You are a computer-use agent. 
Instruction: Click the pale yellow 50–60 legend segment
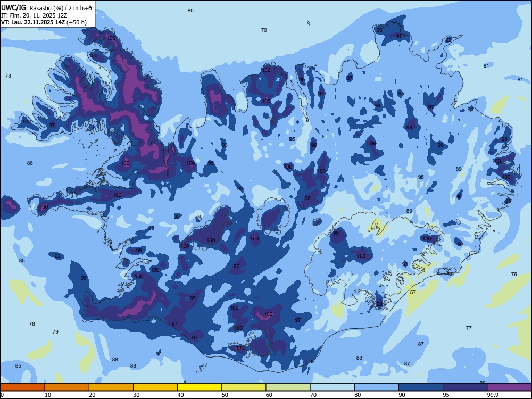[x=244, y=387]
